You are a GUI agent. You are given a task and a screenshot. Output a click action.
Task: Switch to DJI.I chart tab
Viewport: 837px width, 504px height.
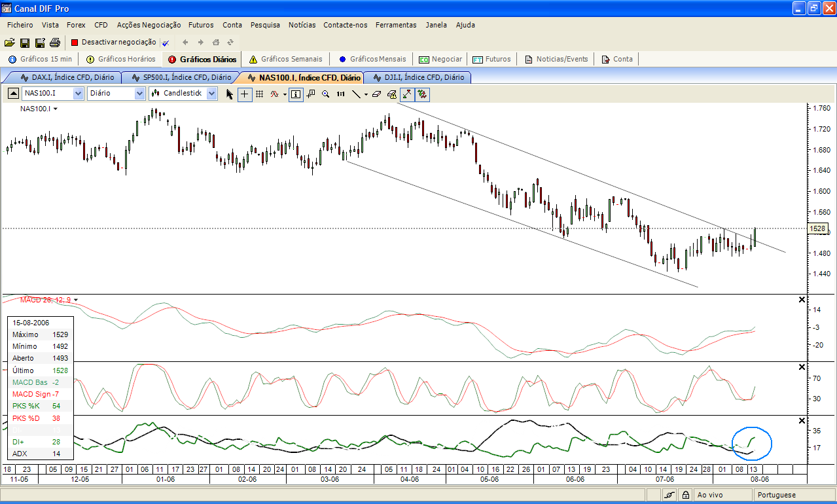pyautogui.click(x=418, y=77)
